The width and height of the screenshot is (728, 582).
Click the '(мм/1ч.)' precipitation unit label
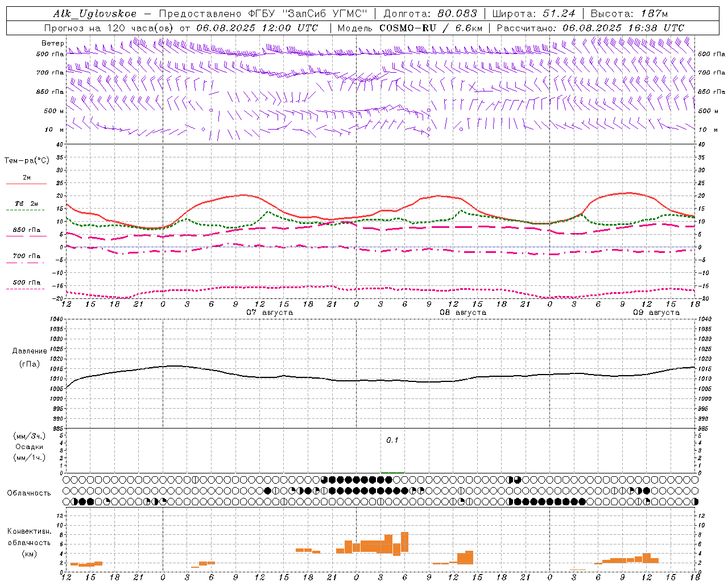[30, 458]
